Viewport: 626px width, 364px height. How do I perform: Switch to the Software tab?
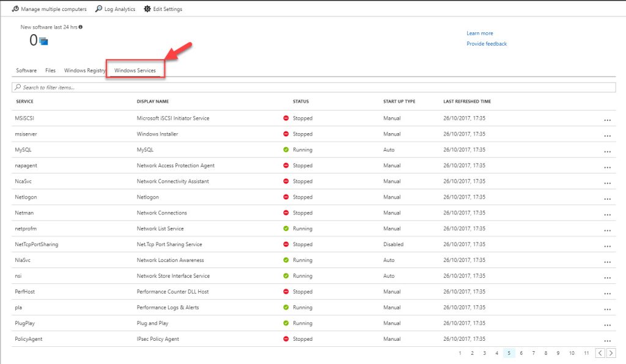(x=26, y=70)
